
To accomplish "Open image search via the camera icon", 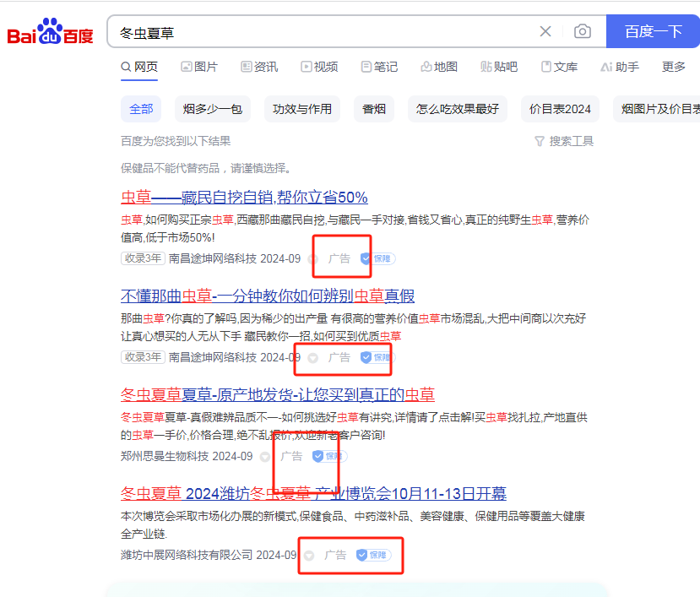I will [582, 30].
